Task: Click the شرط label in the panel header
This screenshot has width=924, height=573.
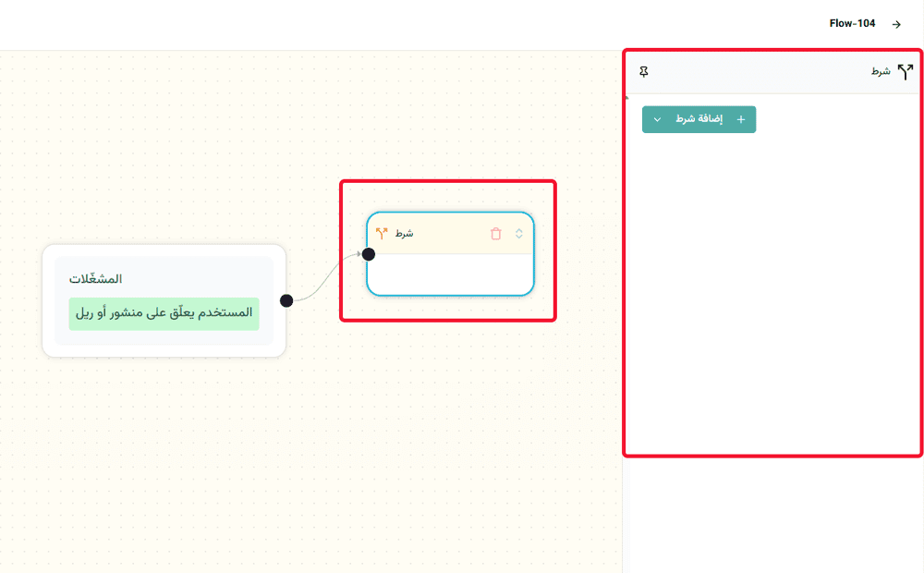Action: tap(881, 71)
